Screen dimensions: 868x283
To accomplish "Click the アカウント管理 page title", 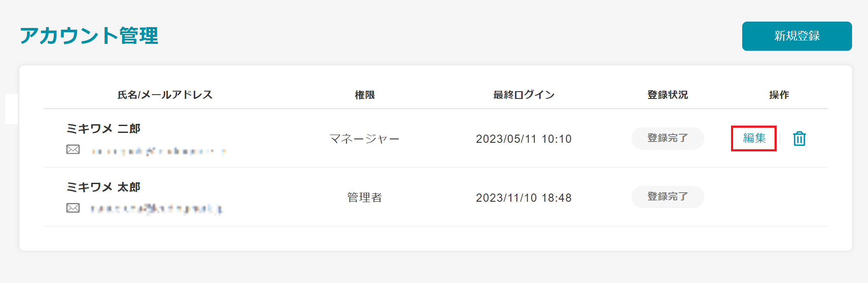I will point(89,35).
